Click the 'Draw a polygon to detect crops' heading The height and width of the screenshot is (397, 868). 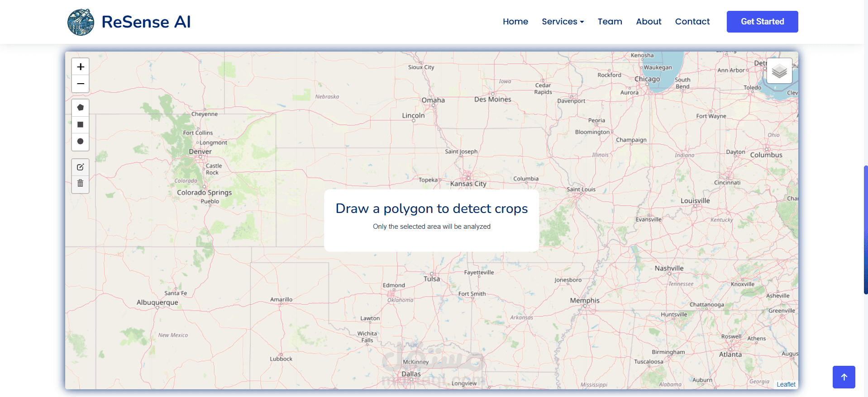(x=432, y=208)
